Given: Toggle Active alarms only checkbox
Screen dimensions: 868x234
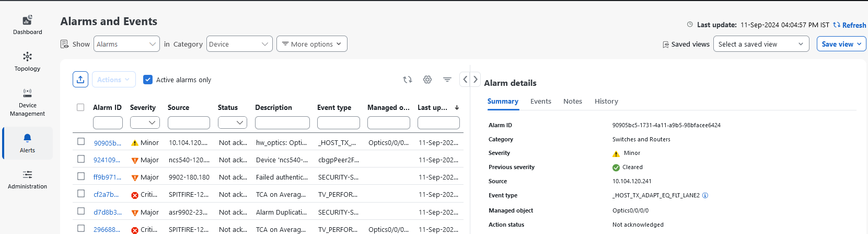Looking at the screenshot, I should click(148, 80).
